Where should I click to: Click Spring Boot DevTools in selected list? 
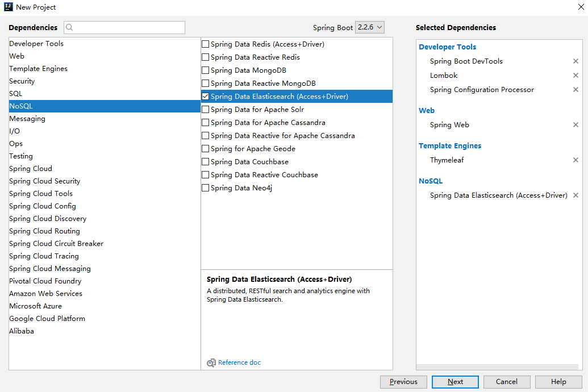click(466, 61)
